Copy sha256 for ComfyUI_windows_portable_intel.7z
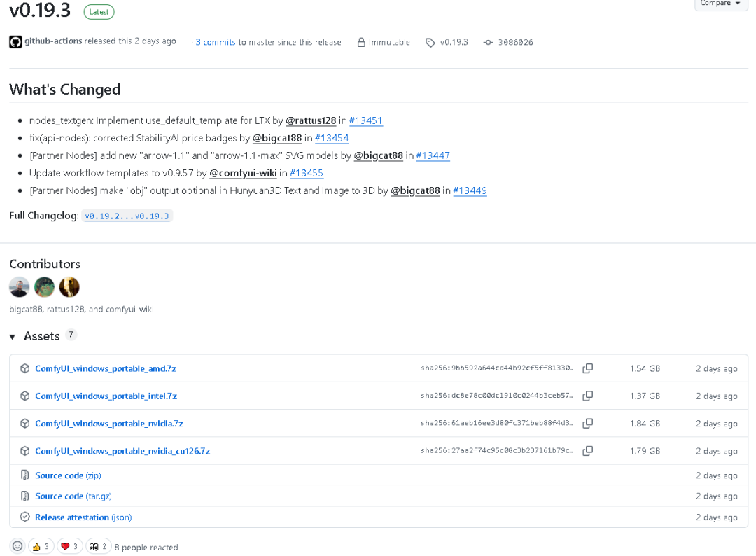This screenshot has width=756, height=556. pyautogui.click(x=587, y=396)
